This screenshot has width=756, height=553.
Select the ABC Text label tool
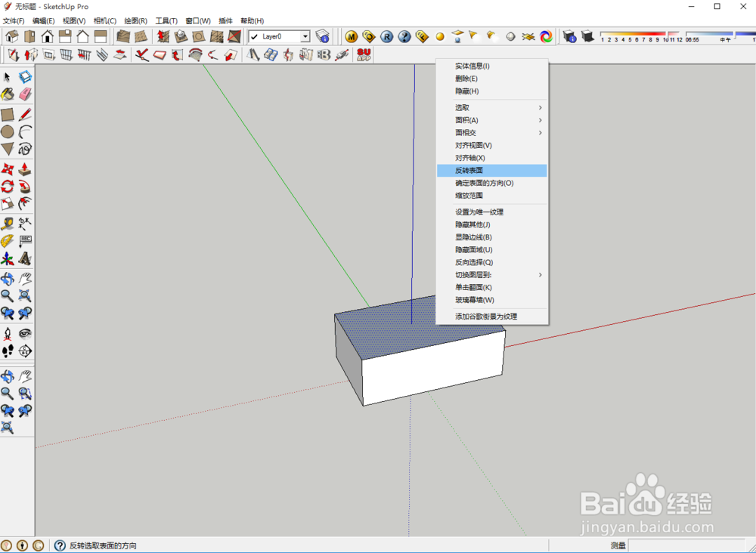point(25,241)
